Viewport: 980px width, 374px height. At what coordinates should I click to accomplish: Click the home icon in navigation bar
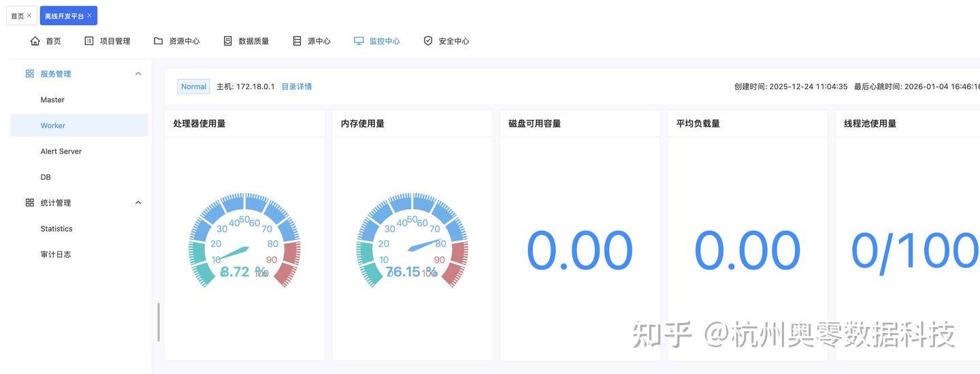click(35, 41)
